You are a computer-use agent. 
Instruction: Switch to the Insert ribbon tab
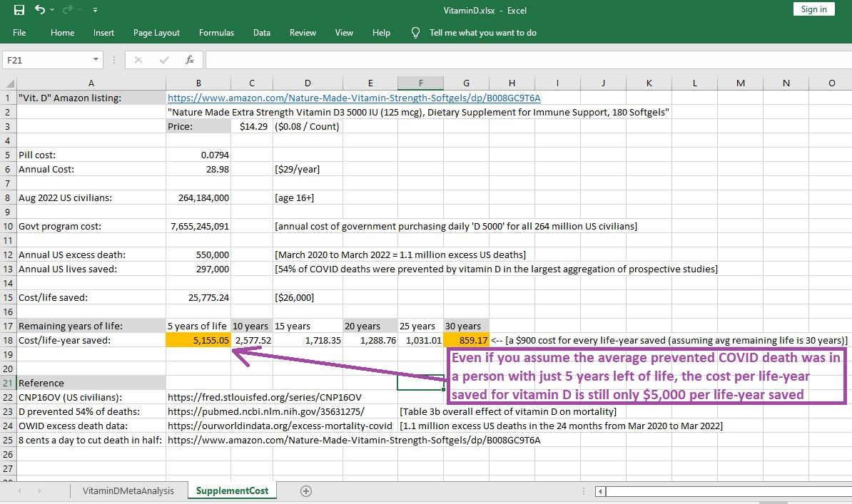tap(103, 33)
